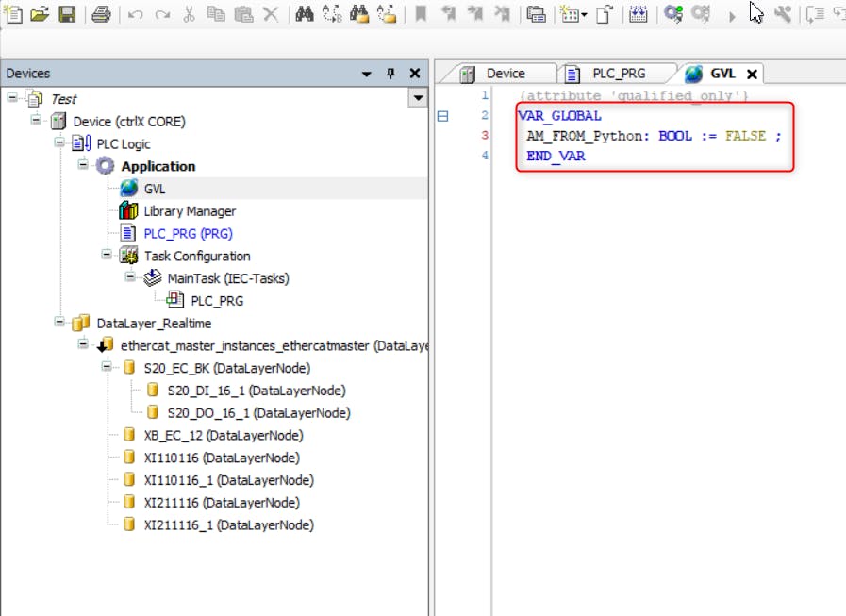
Task: Switch to the PLC_PRG editor tab
Action: click(x=617, y=74)
